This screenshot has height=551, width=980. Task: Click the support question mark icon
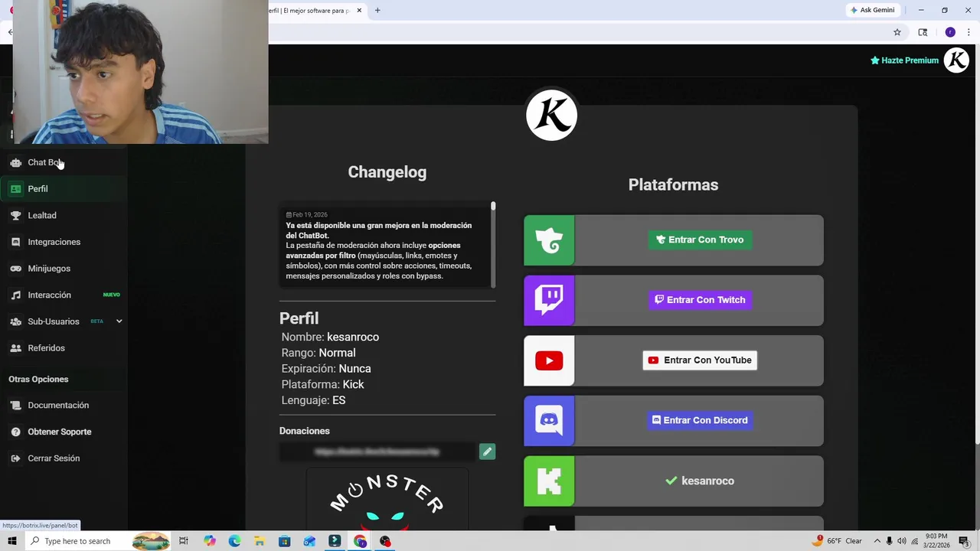[15, 432]
